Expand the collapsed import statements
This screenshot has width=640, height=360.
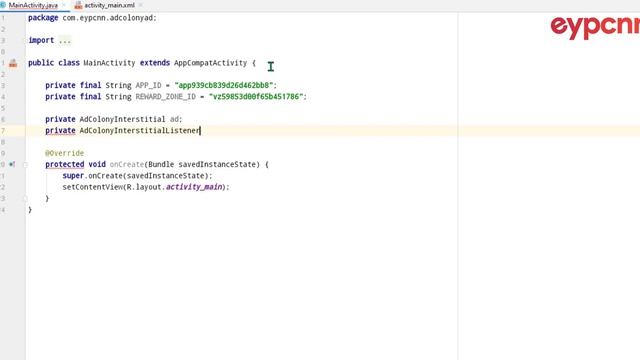[x=64, y=40]
